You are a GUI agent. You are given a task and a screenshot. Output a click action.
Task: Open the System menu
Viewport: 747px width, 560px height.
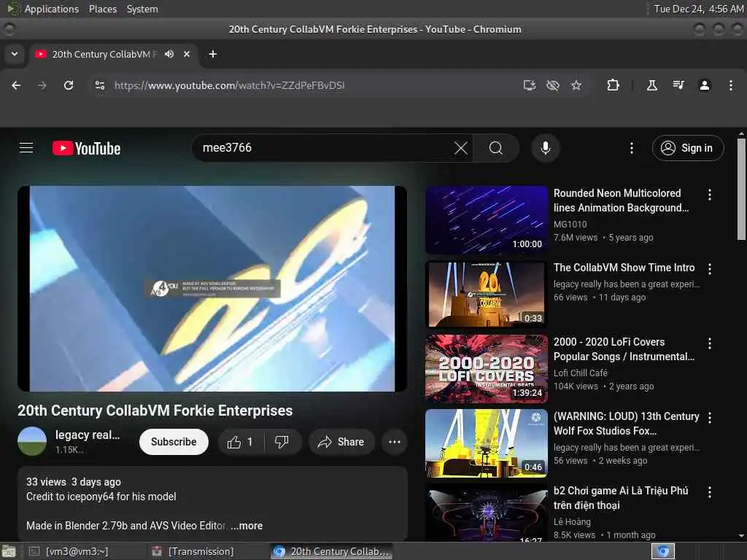tap(142, 9)
